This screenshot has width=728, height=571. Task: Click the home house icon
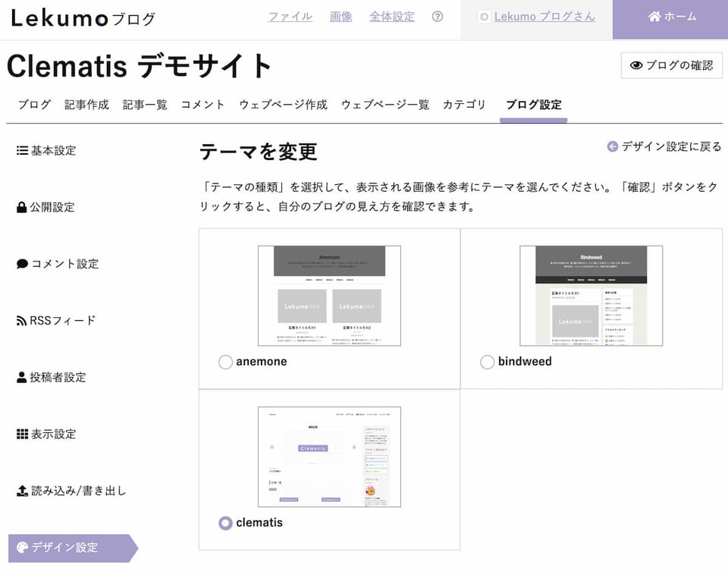[x=654, y=17]
